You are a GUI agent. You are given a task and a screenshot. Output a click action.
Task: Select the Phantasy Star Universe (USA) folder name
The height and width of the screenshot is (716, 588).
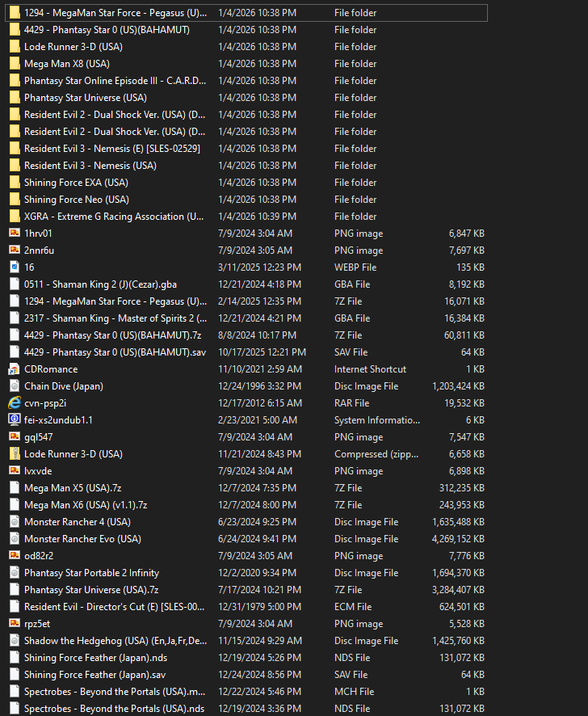tap(86, 97)
